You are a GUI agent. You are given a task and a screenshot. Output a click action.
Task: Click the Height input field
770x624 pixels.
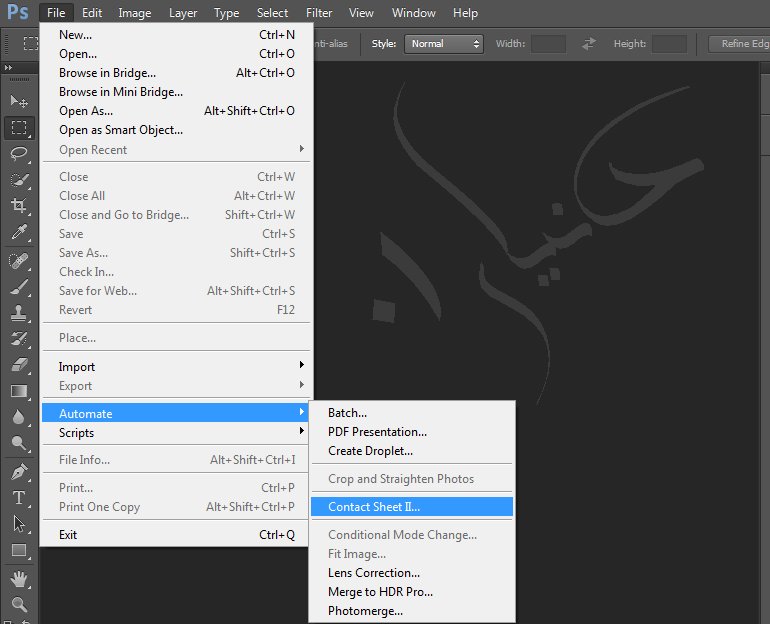(x=669, y=44)
